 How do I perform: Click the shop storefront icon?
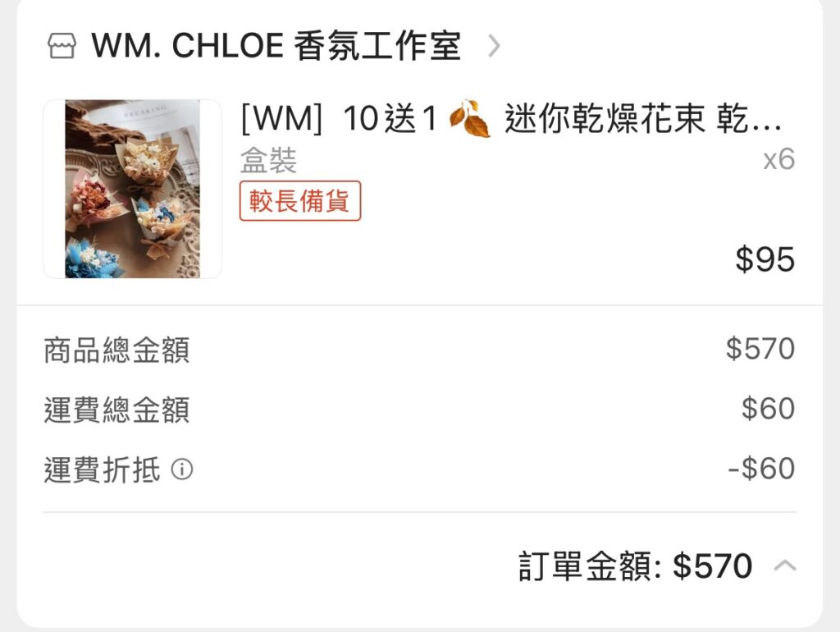point(62,46)
